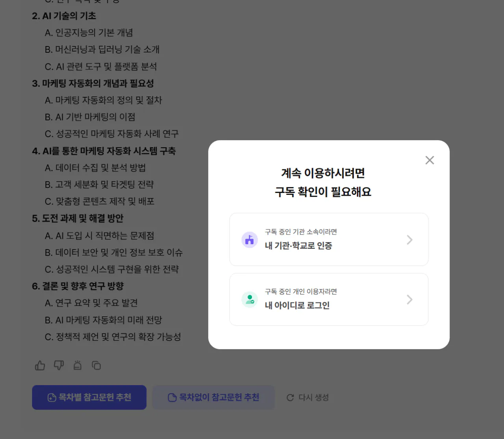The height and width of the screenshot is (439, 504).
Task: Select the 내 기관·학교로 인증 option card
Action: (x=329, y=239)
